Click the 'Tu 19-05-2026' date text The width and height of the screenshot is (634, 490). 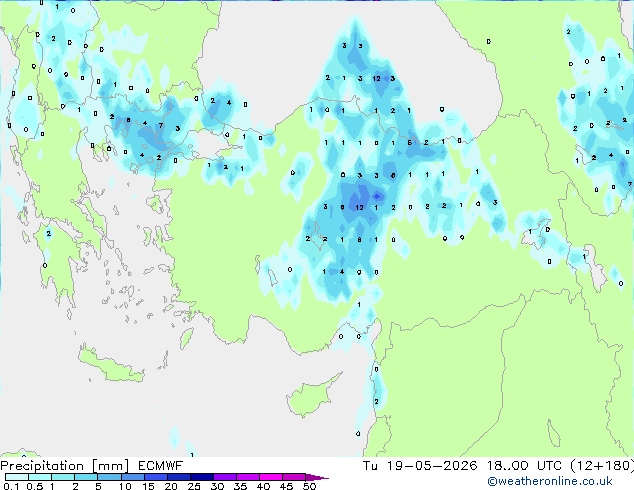click(420, 466)
